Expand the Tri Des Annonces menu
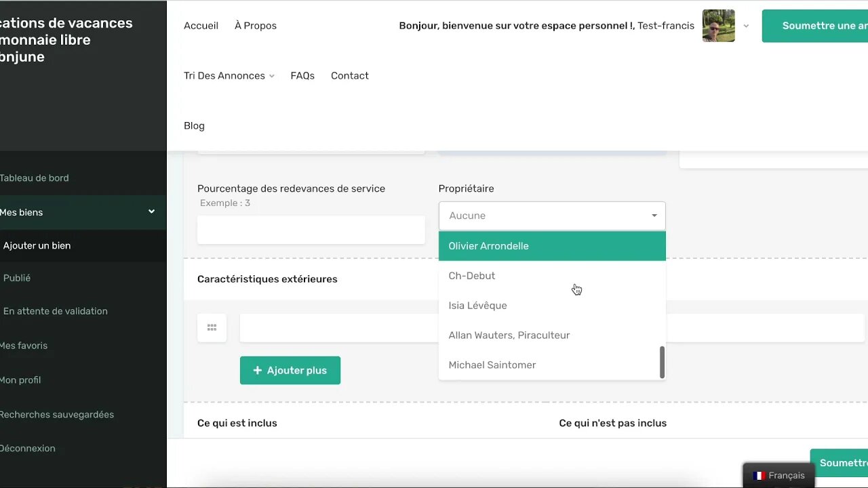The width and height of the screenshot is (868, 488). (229, 76)
